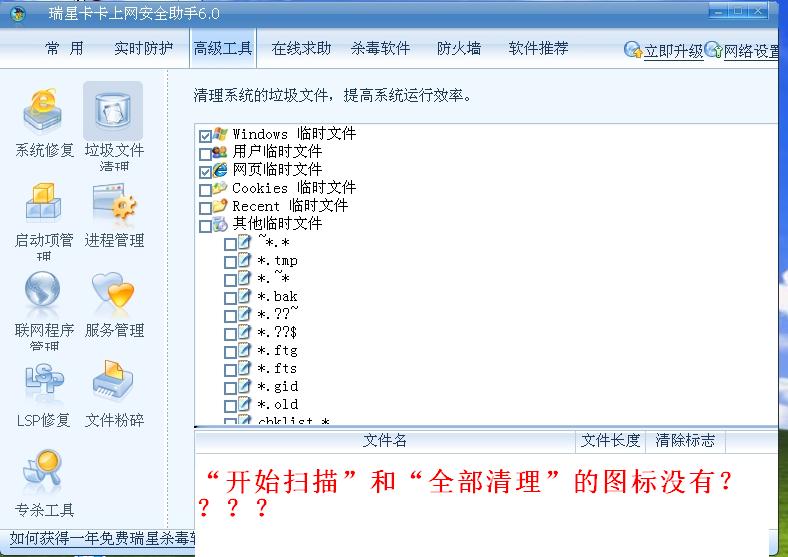This screenshot has height=557, width=788.
Task: Click the file icon beside *.bak
Action: (x=244, y=297)
